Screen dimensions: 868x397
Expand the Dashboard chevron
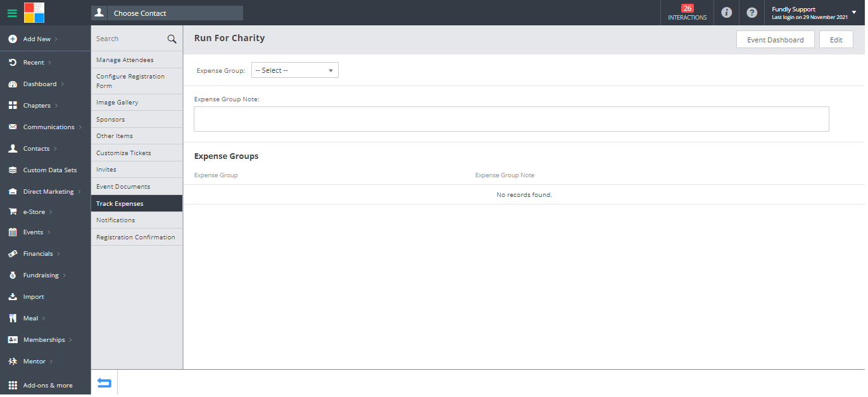tap(62, 84)
